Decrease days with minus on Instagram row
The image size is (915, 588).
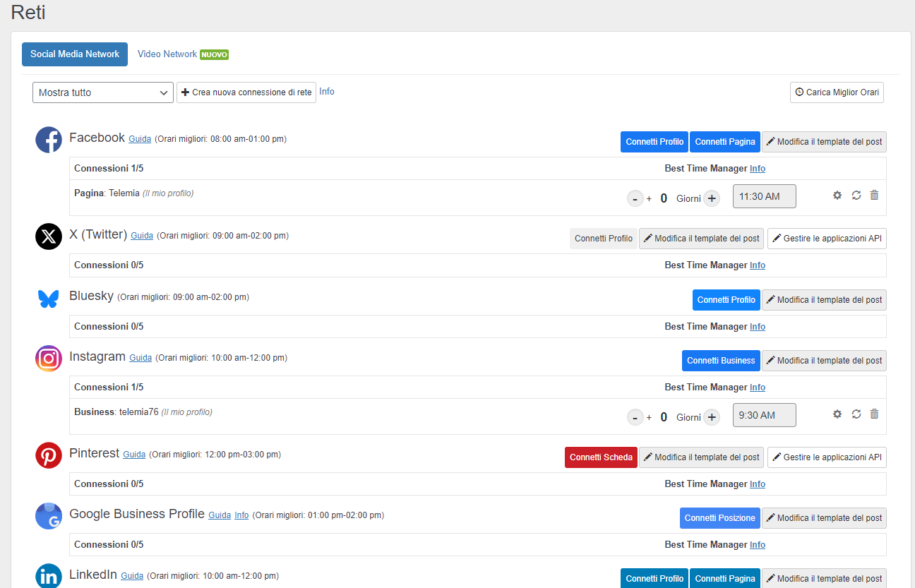(635, 417)
